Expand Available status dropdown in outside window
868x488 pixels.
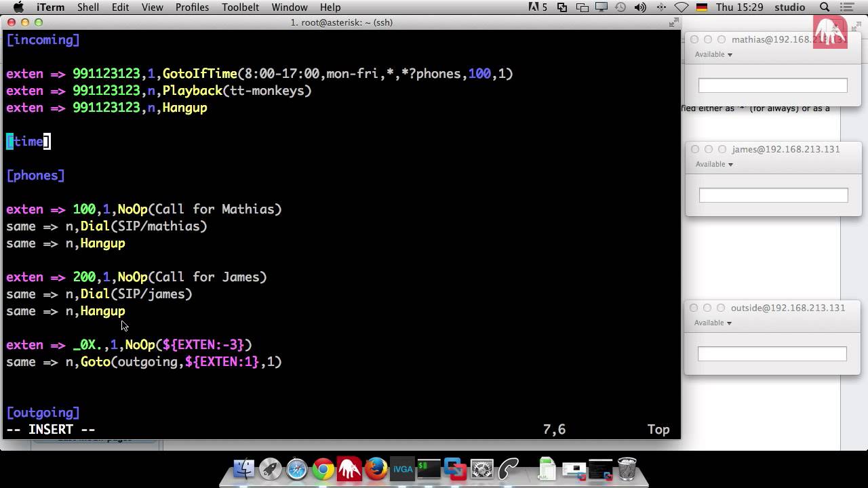point(713,323)
